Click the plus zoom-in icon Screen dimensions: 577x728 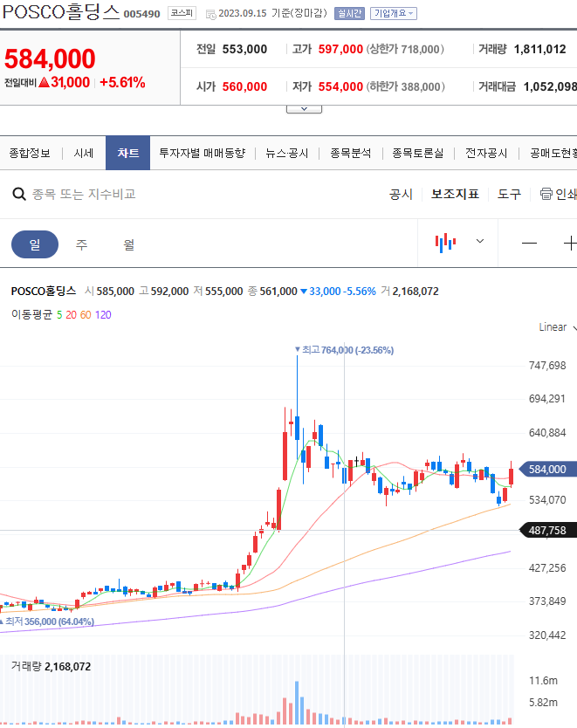(x=570, y=243)
